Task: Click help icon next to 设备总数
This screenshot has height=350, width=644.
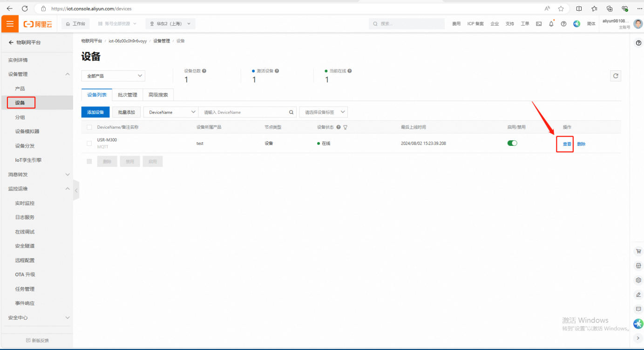Action: [204, 71]
